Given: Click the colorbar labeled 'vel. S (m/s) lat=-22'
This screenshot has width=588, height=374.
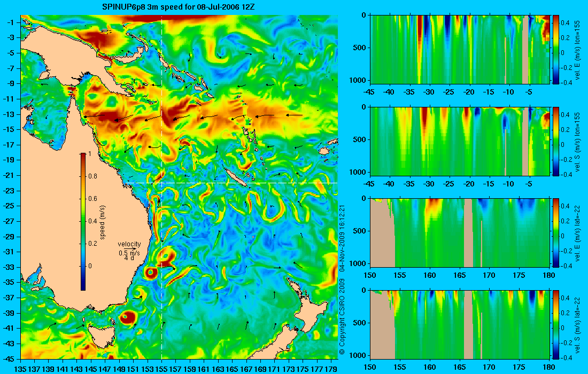Looking at the screenshot, I should (x=556, y=324).
